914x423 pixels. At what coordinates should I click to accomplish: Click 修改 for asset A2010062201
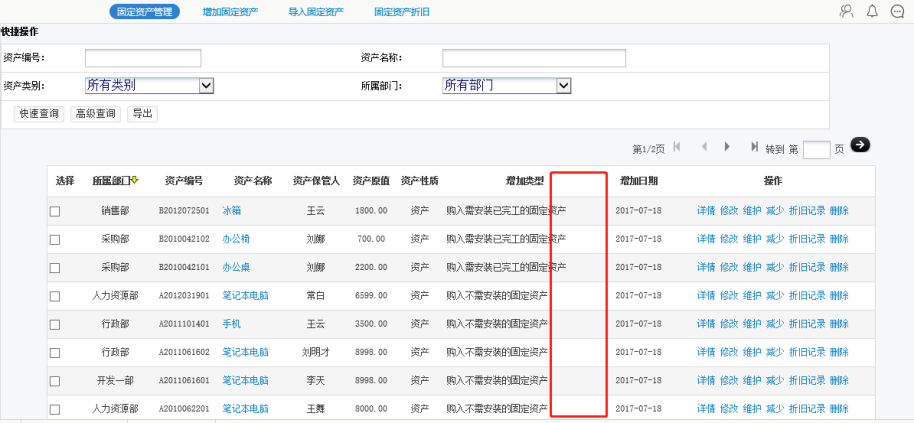coord(729,408)
